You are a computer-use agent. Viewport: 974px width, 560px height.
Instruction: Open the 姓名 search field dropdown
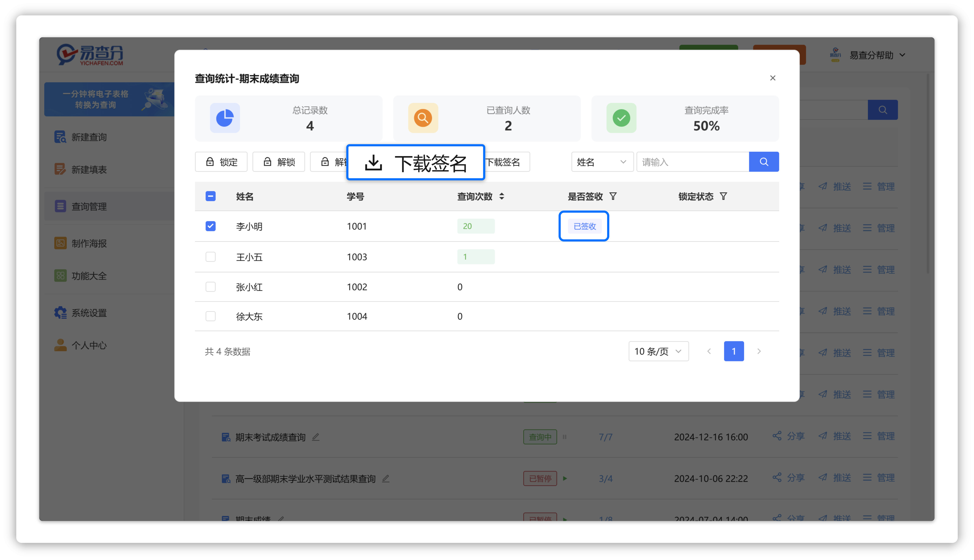tap(602, 162)
